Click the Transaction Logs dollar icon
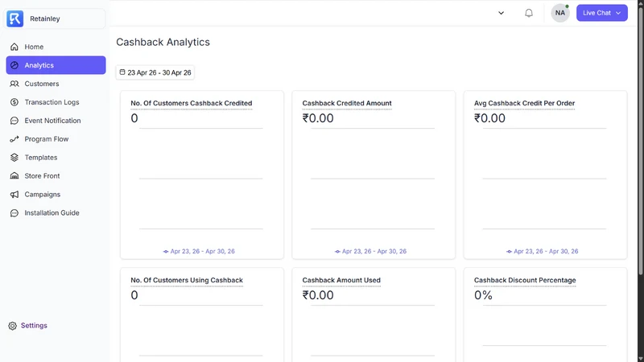644x362 pixels. coord(14,102)
